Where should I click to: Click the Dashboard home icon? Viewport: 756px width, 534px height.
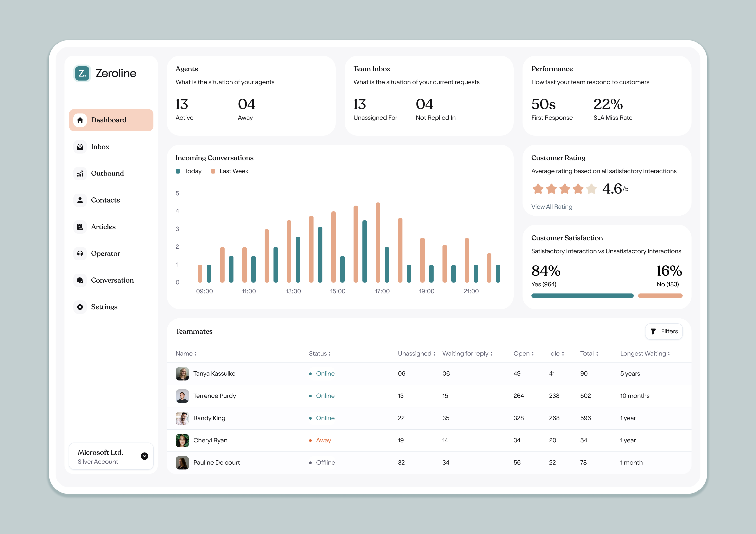pyautogui.click(x=80, y=120)
